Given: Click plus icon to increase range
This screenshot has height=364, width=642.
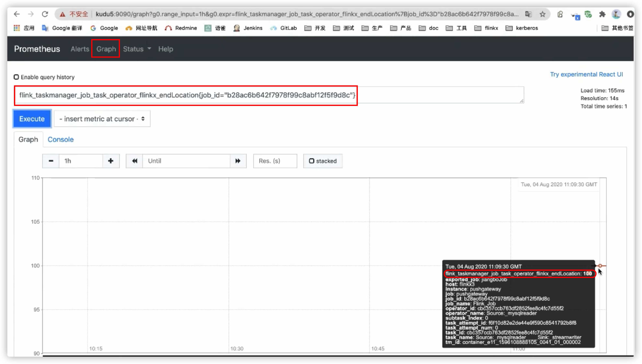Looking at the screenshot, I should pos(111,161).
